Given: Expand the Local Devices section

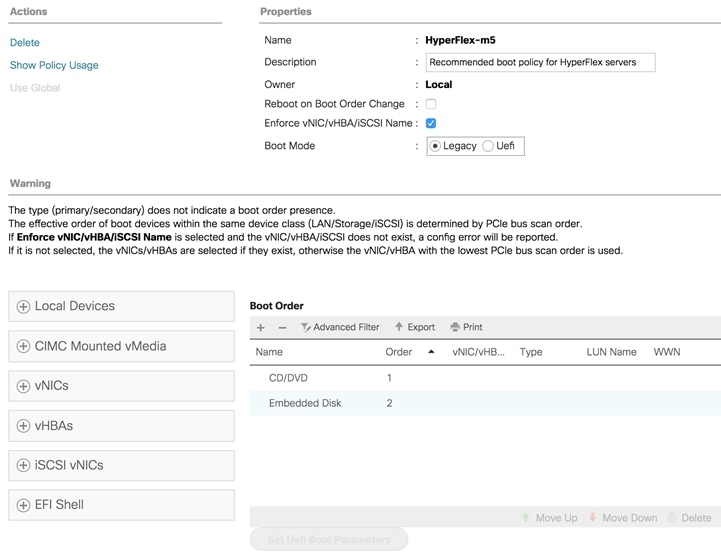Looking at the screenshot, I should [x=23, y=307].
